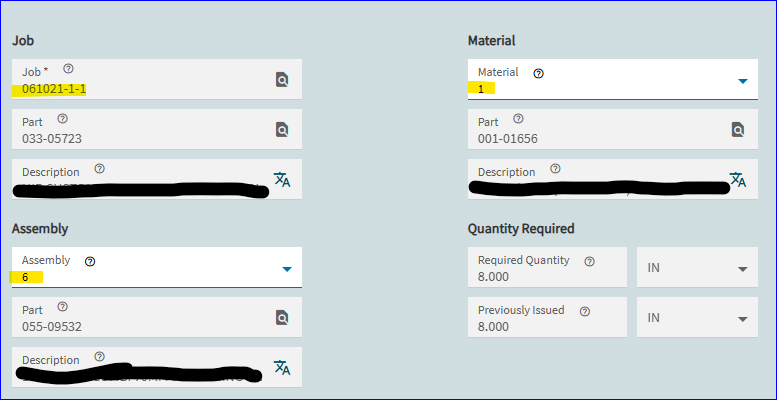Screen dimensions: 777x400
Task: Expand the Assembly dropdown arrow
Action: click(287, 269)
